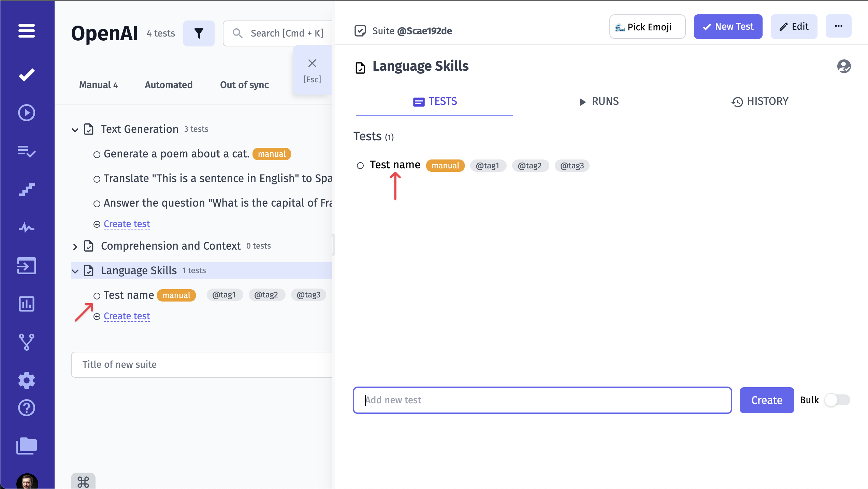Select the Test name radio button

(x=361, y=165)
